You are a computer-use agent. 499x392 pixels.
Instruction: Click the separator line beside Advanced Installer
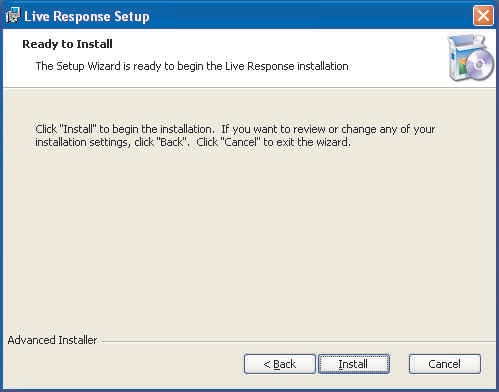(x=299, y=341)
